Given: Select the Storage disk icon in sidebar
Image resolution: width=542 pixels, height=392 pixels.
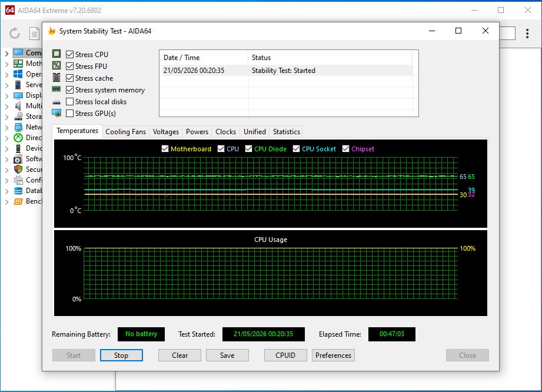Looking at the screenshot, I should (x=18, y=117).
